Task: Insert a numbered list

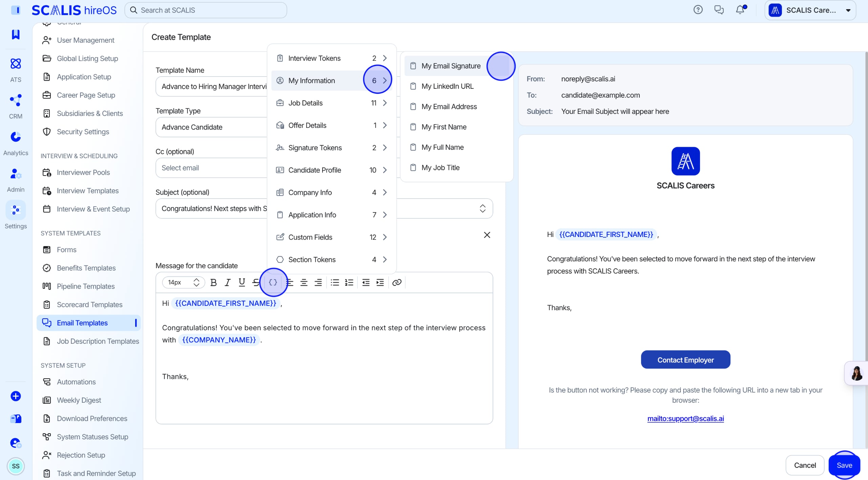Action: tap(349, 282)
